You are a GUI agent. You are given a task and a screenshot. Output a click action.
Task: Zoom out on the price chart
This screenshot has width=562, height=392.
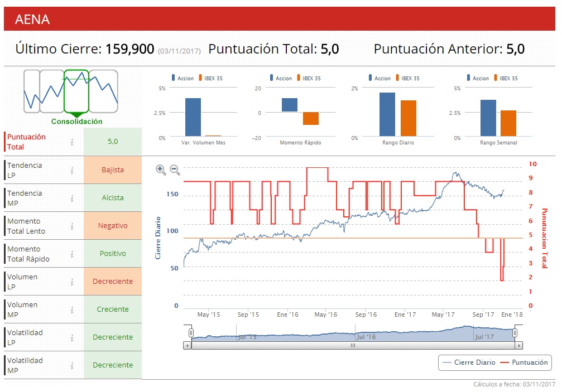coord(175,170)
